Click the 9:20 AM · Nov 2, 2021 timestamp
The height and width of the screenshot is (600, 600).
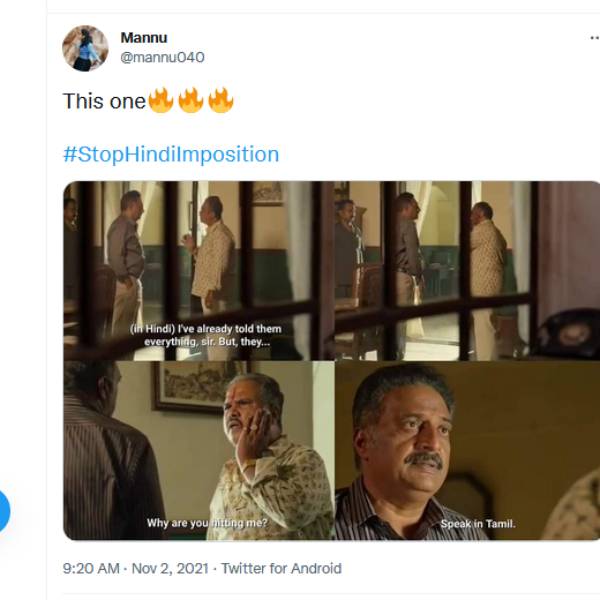[x=134, y=568]
